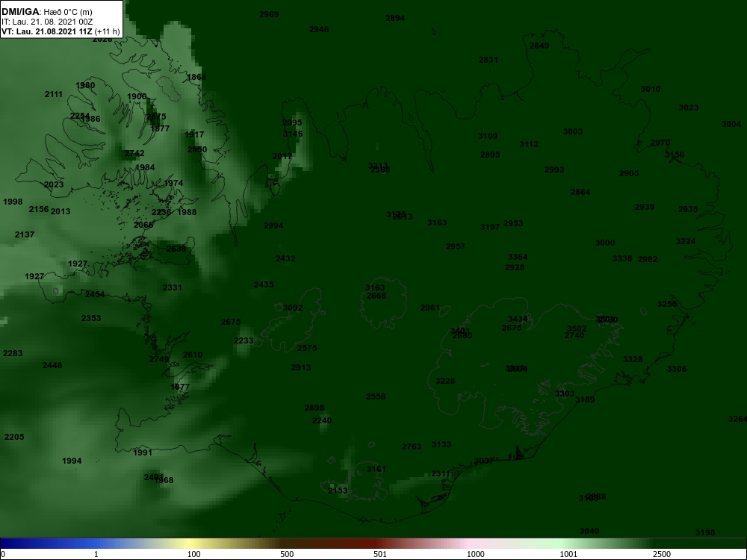Click the map value 2849

tap(539, 46)
